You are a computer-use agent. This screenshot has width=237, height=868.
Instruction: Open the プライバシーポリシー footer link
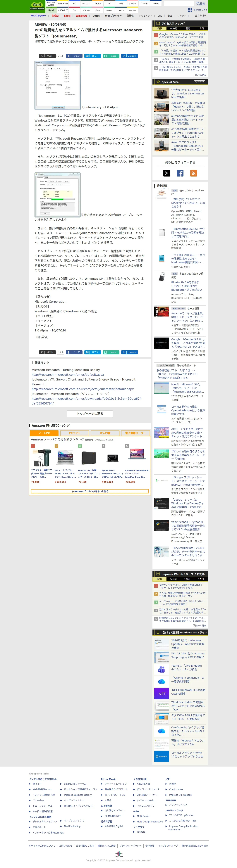[130, 845]
